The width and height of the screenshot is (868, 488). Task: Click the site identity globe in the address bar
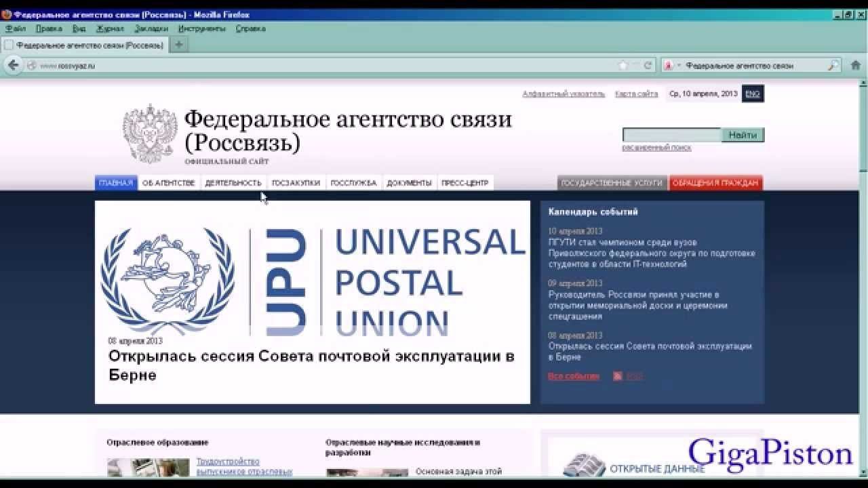point(31,66)
